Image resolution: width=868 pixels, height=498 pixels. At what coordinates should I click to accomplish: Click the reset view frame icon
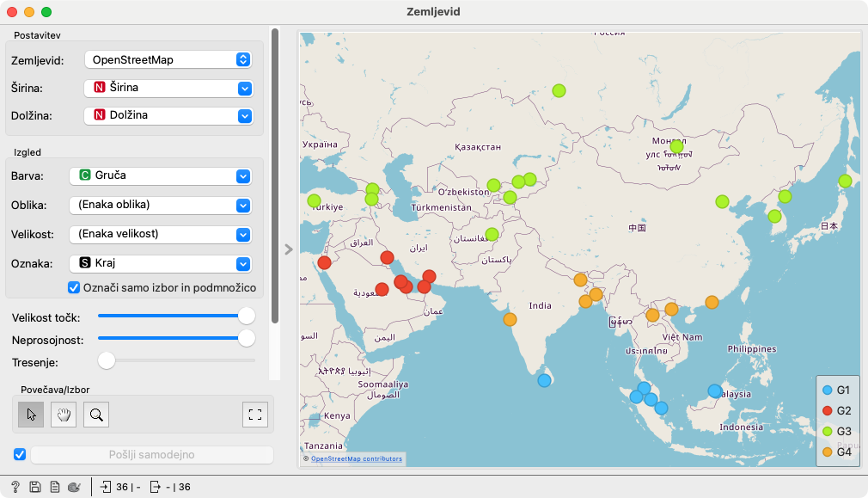pos(254,415)
